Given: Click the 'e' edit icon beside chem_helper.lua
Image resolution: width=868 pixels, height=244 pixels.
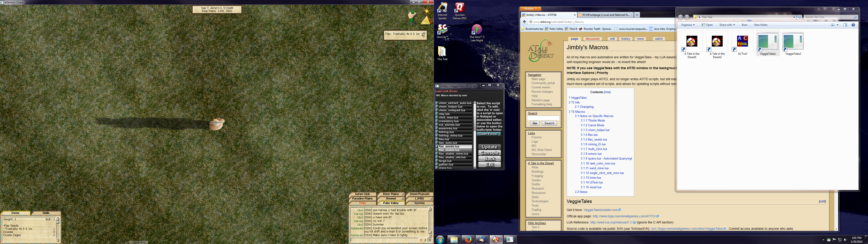Looking at the screenshot, I should click(436, 106).
